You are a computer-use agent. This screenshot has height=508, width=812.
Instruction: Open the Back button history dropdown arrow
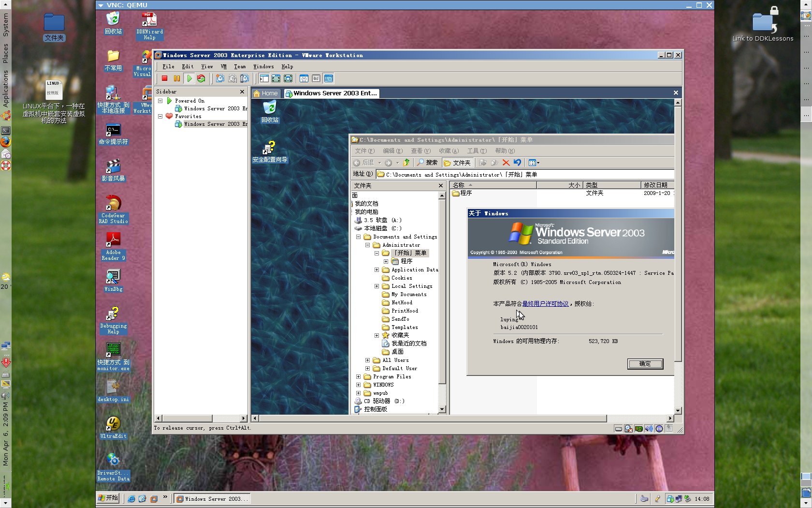click(x=379, y=163)
